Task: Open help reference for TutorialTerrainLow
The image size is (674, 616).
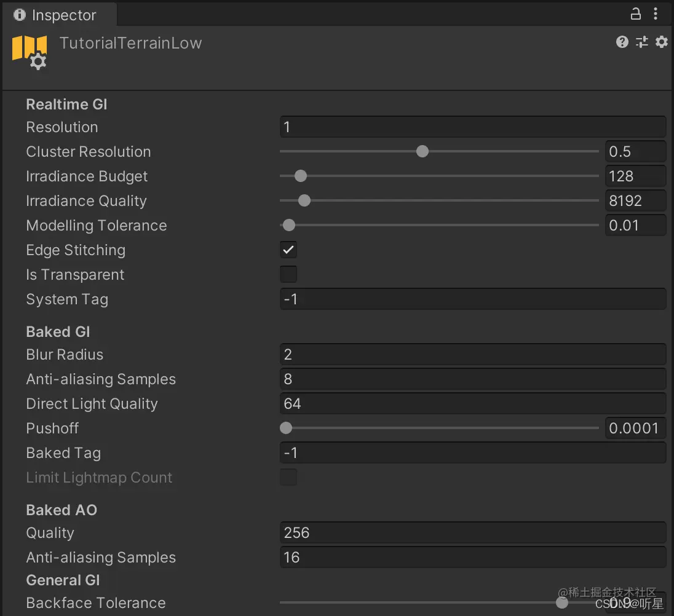Action: click(x=622, y=42)
